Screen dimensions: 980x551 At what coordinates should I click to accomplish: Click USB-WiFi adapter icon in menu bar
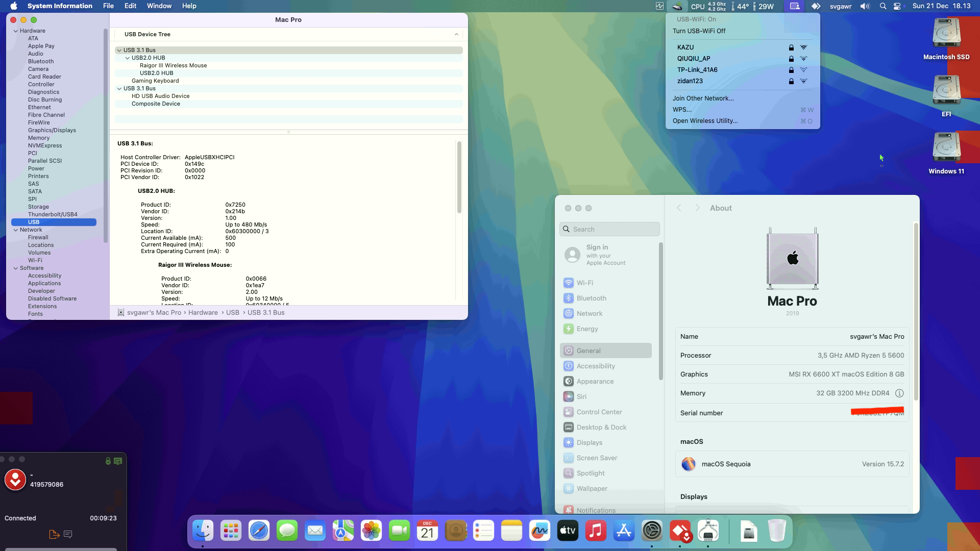[x=677, y=6]
